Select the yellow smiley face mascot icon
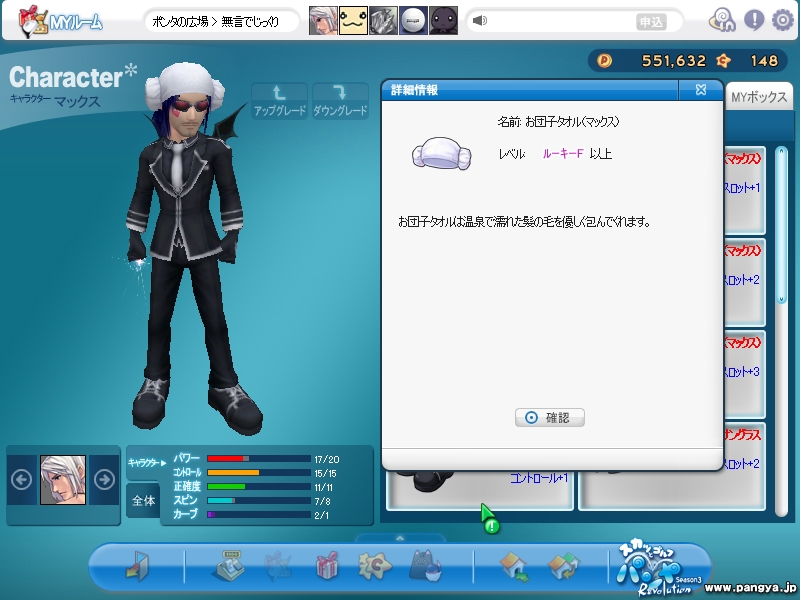The image size is (800, 600). point(353,20)
